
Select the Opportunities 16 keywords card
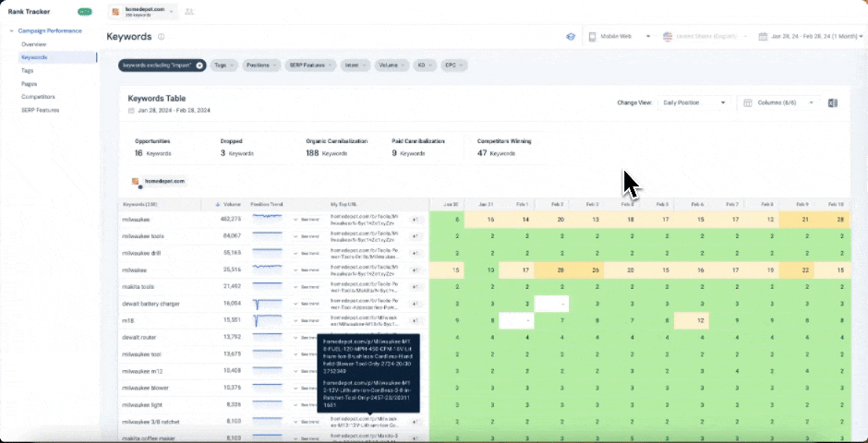click(152, 148)
